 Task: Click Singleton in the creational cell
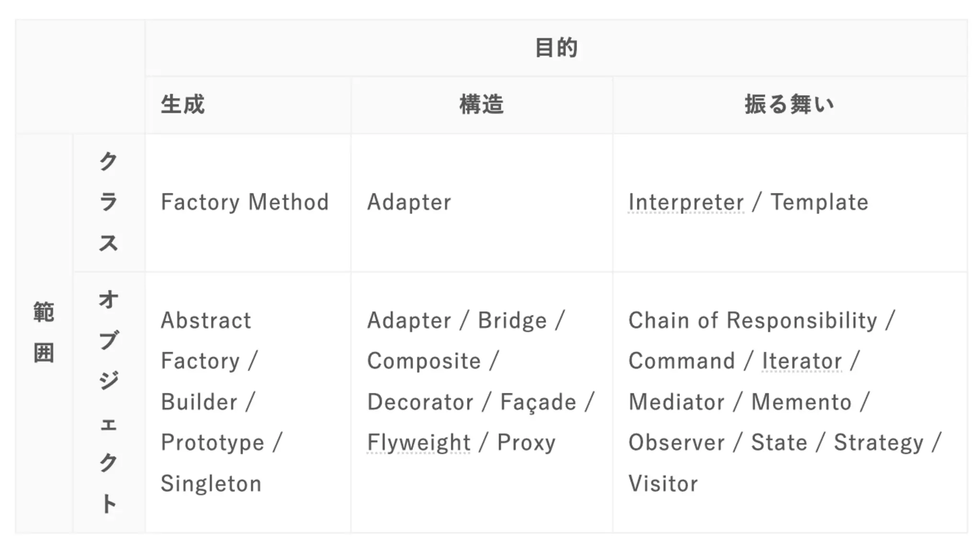pyautogui.click(x=211, y=484)
